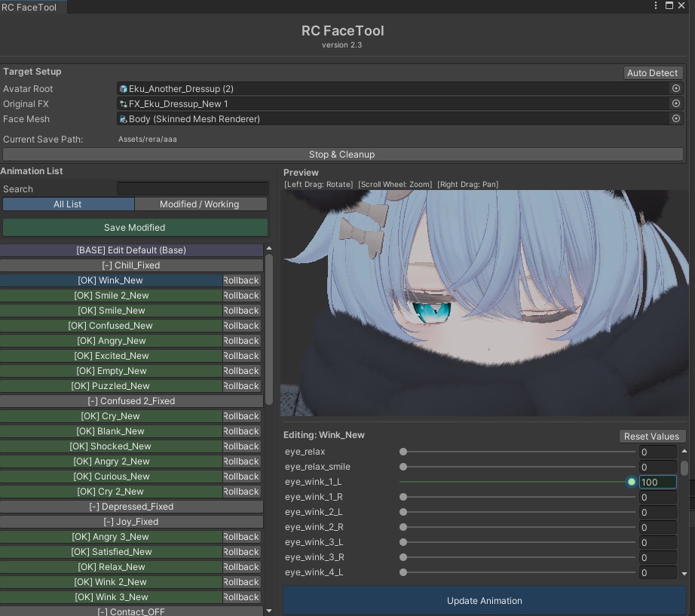The image size is (695, 616).
Task: Click the Save Modified button
Action: point(135,227)
